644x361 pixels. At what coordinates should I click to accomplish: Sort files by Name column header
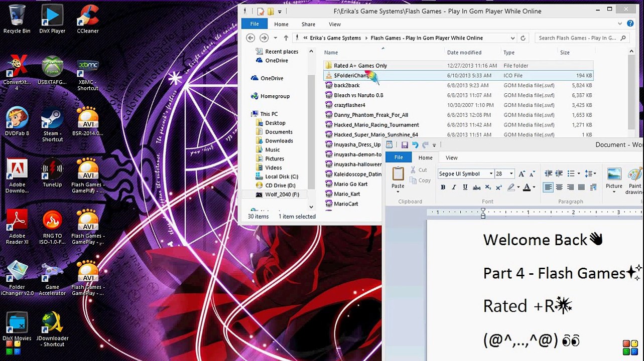point(331,53)
